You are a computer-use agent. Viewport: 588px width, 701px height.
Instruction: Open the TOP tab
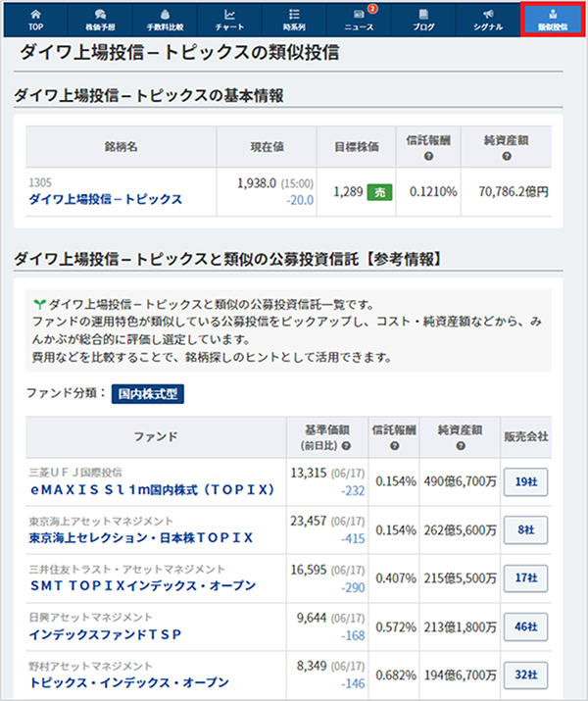click(x=35, y=21)
